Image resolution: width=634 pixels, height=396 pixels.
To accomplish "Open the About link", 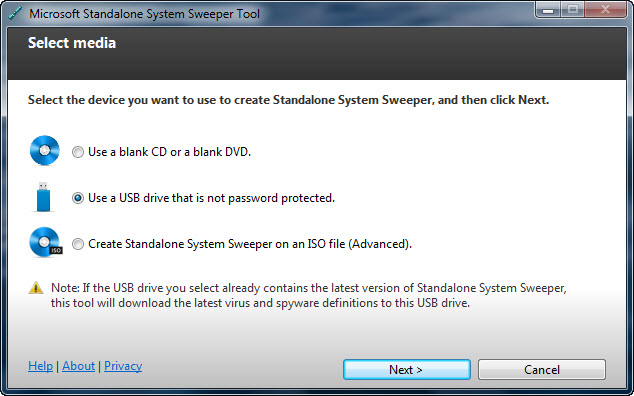I will (78, 366).
